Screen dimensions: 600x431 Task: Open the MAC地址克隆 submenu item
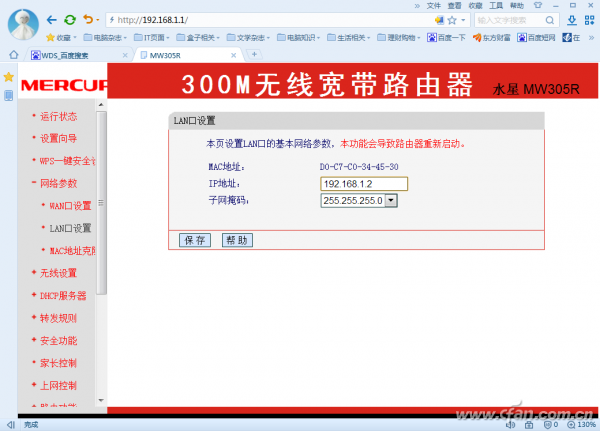(72, 251)
